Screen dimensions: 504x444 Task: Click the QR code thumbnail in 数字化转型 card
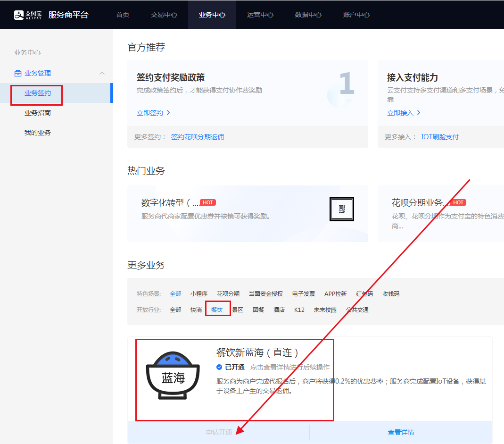pyautogui.click(x=342, y=209)
